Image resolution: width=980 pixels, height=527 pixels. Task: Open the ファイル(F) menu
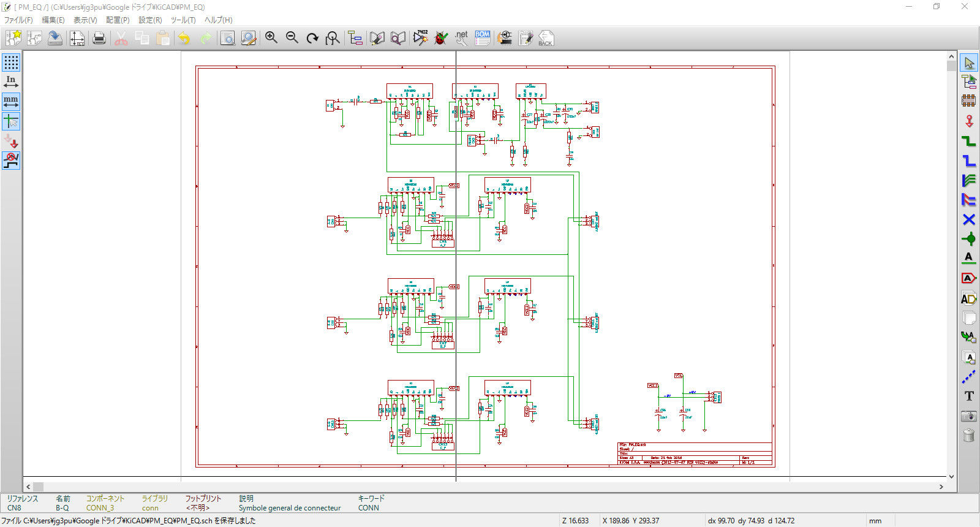(18, 20)
